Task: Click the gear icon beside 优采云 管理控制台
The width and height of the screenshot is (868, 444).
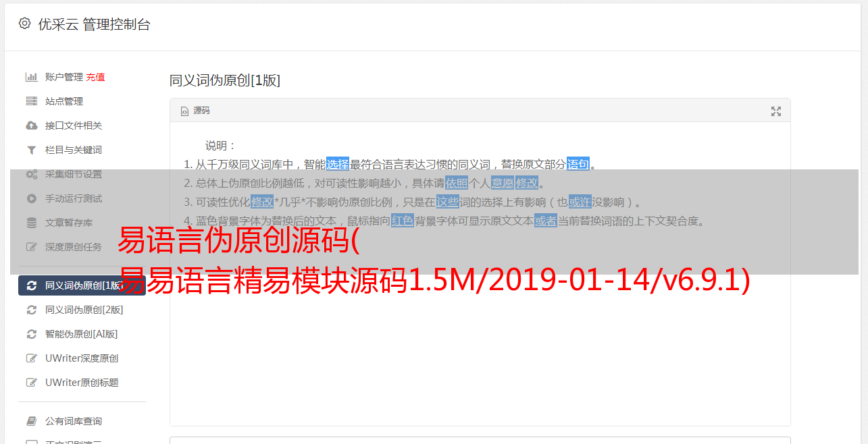Action: (25, 24)
